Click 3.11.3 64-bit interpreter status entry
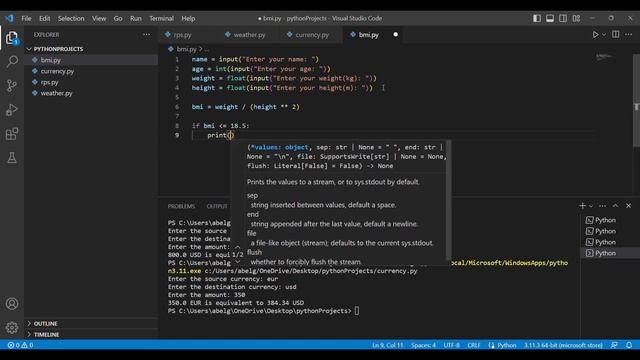The height and width of the screenshot is (360, 640). (563, 345)
